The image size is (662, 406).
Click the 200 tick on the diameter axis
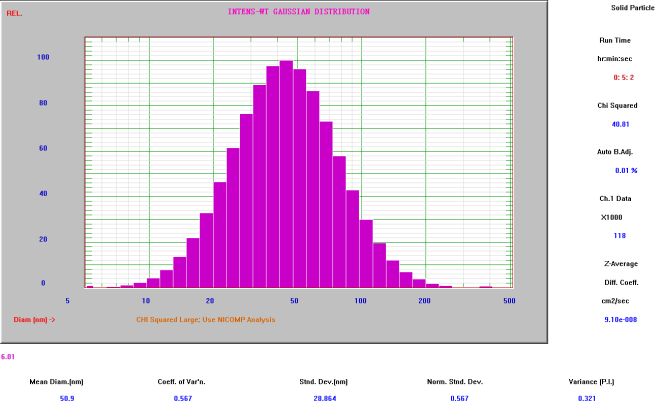click(424, 300)
